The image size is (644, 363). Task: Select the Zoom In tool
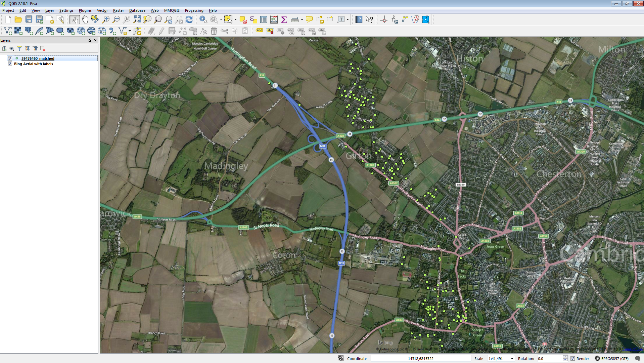coord(106,19)
